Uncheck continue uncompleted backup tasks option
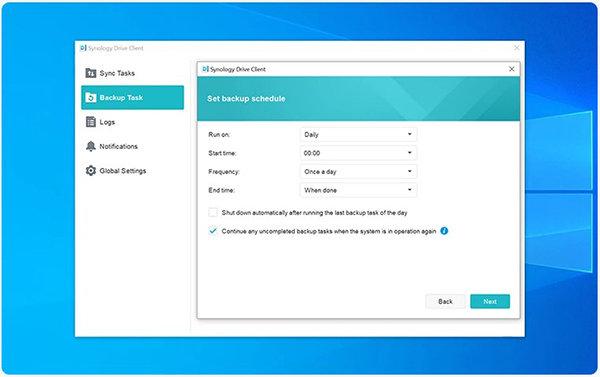The height and width of the screenshot is (377, 600). pos(213,231)
